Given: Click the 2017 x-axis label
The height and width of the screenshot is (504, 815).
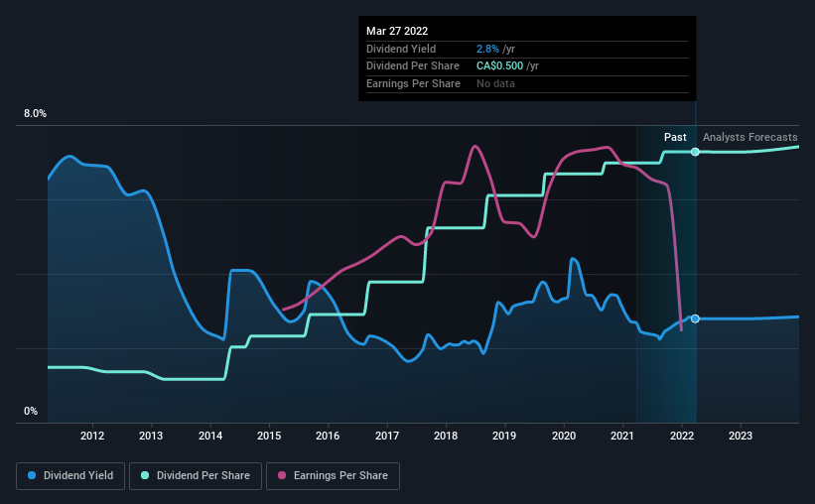Looking at the screenshot, I should (387, 436).
